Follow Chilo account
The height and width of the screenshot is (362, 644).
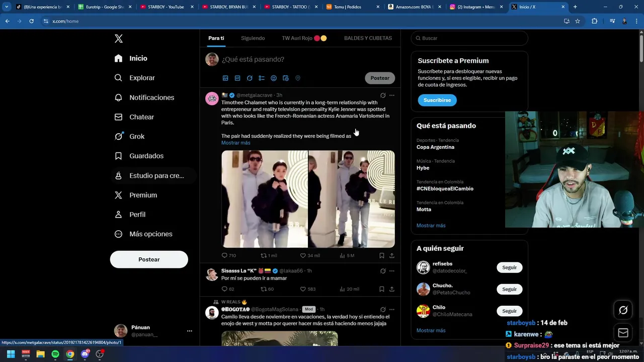(x=509, y=311)
